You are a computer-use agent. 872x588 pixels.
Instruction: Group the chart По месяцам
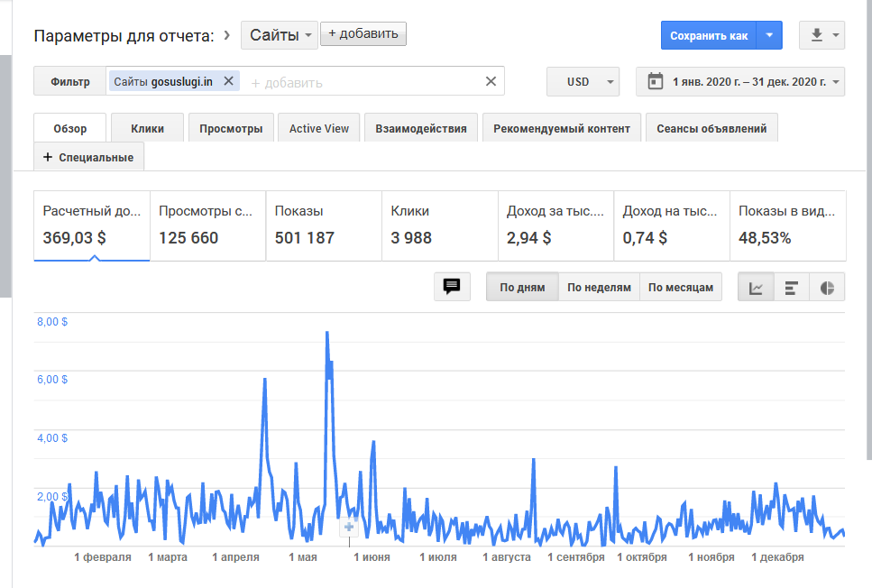click(x=681, y=287)
